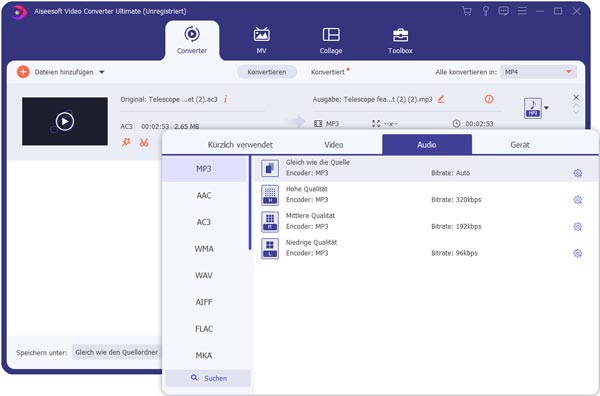Click the format list scrollbar
This screenshot has width=600, height=396.
[x=250, y=202]
